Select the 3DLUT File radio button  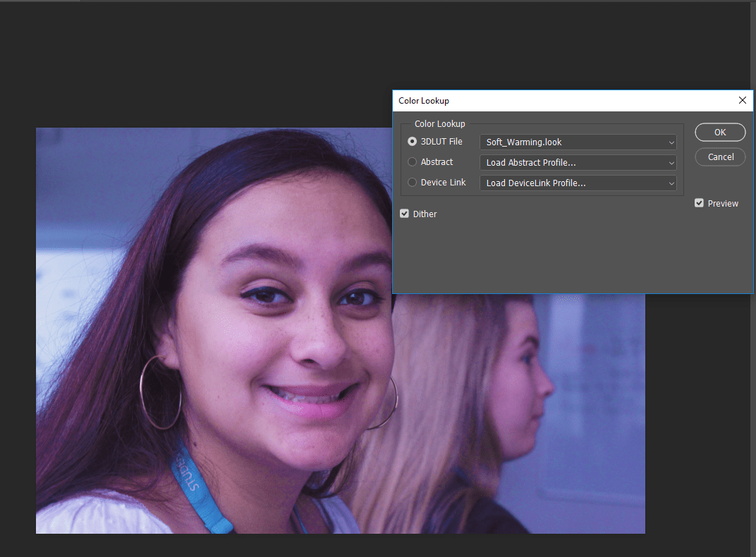(413, 142)
